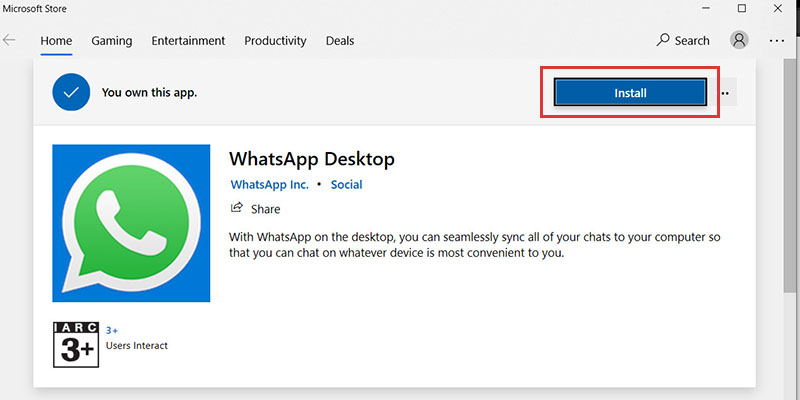Select the Productivity tab
Image resolution: width=800 pixels, height=400 pixels.
[x=275, y=41]
